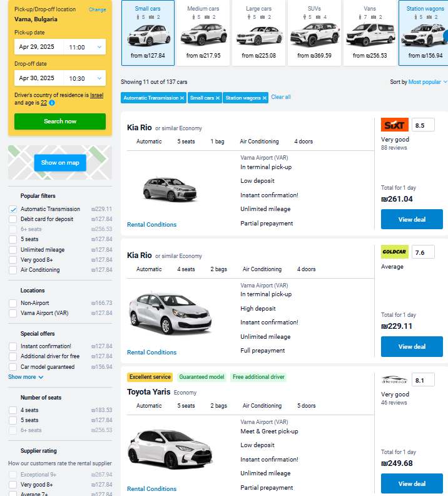Tick the Non-Airport location checkbox

13,303
